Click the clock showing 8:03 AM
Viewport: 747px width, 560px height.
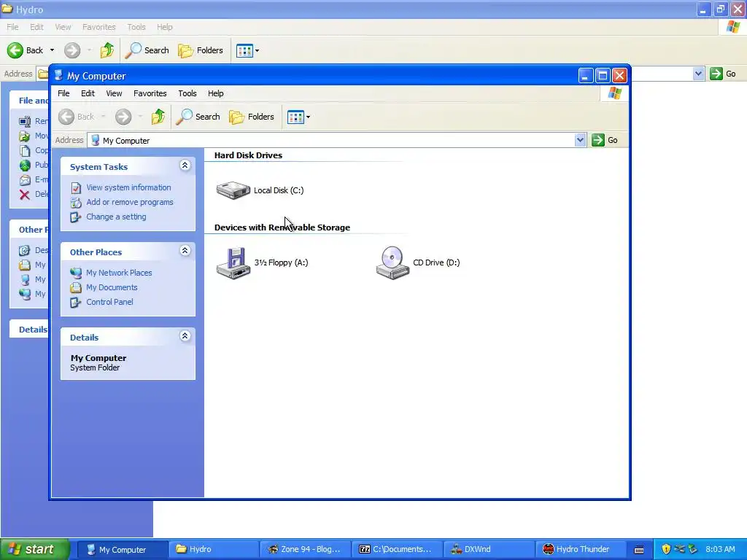720,549
